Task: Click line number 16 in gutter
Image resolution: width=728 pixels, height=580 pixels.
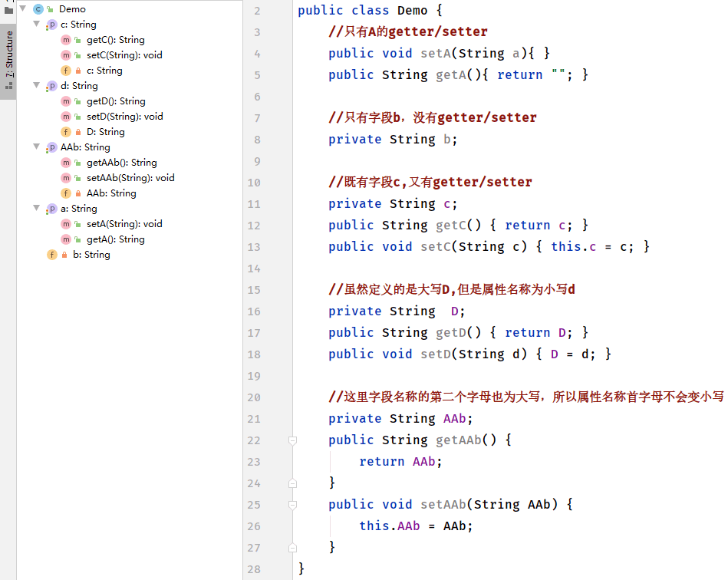Action: coord(254,311)
